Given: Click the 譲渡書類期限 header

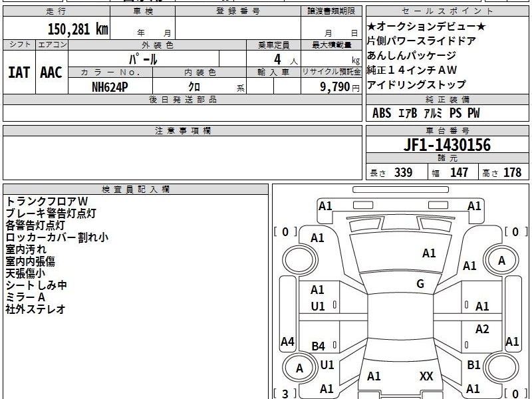Looking at the screenshot, I should 331,11.
